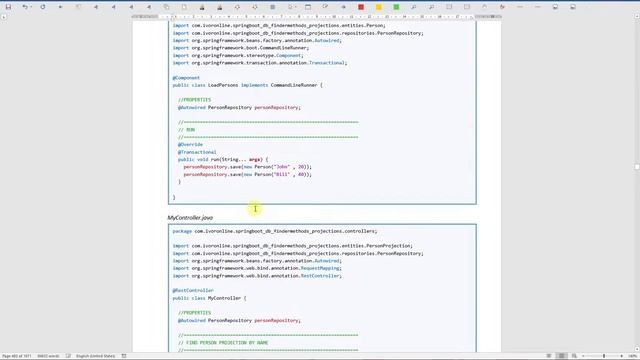Change the English (United States) language indicator
Viewport: 640px width, 360px height.
click(96, 356)
